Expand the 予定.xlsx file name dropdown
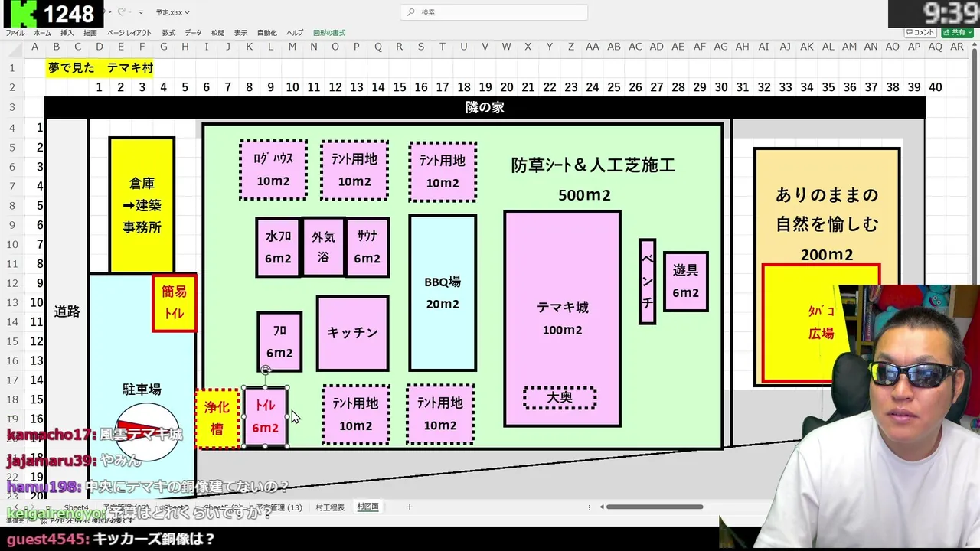Image resolution: width=980 pixels, height=551 pixels. tap(172, 12)
